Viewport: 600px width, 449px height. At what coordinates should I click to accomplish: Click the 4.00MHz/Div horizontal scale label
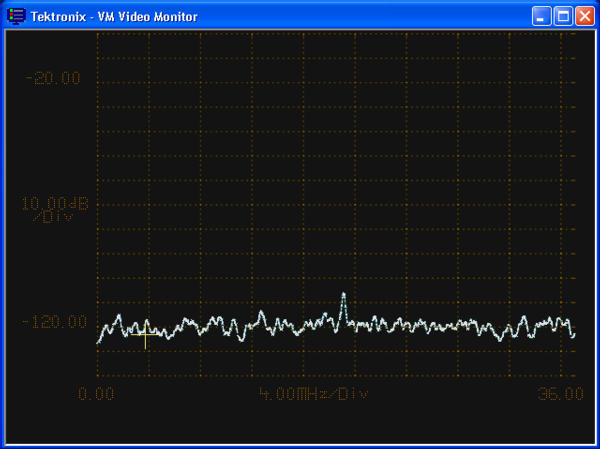click(313, 393)
